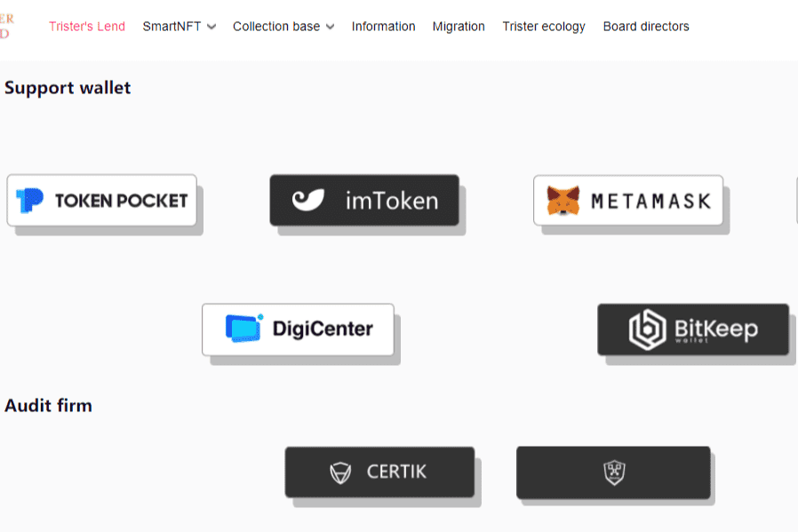The width and height of the screenshot is (798, 532).
Task: Click the shield icon on the second audit firm
Action: 613,472
